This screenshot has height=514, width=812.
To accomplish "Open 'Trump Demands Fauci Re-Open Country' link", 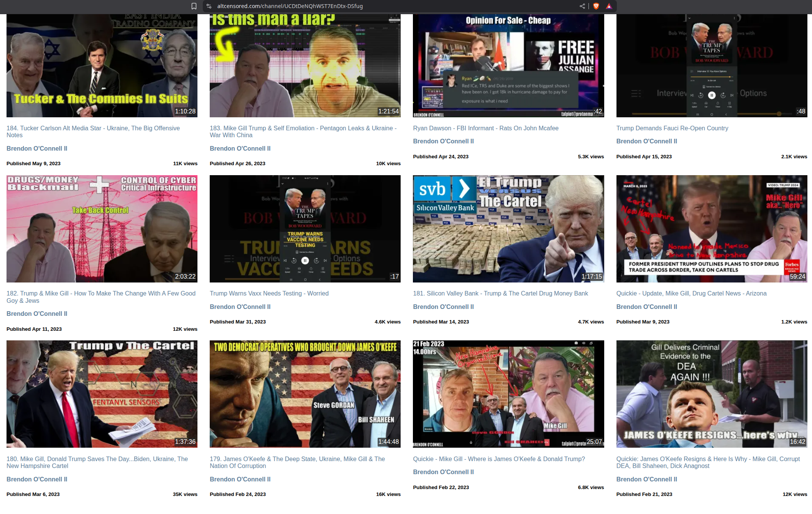I will [x=672, y=128].
